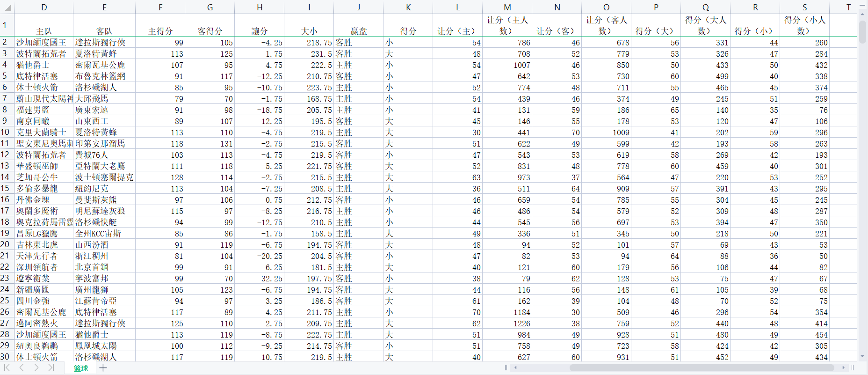Select column Q header

(706, 7)
